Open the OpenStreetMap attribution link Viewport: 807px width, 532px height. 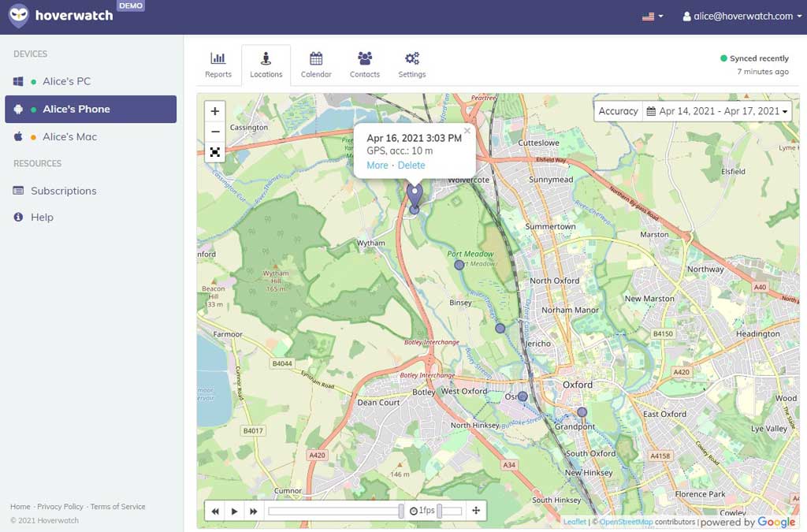[627, 522]
